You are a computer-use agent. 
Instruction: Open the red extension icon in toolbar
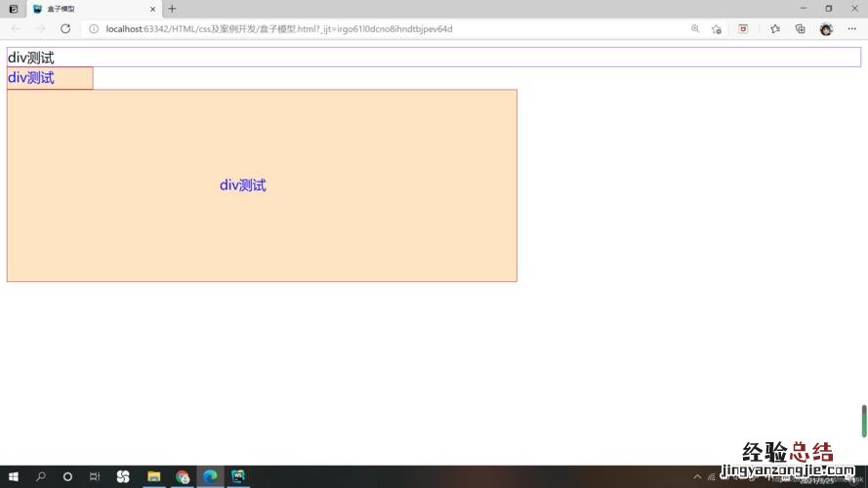[x=743, y=28]
